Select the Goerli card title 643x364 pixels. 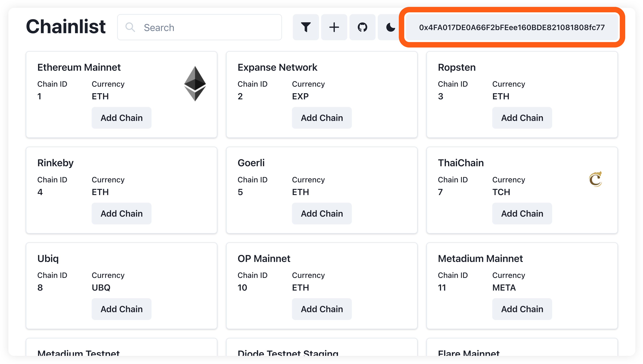(251, 163)
